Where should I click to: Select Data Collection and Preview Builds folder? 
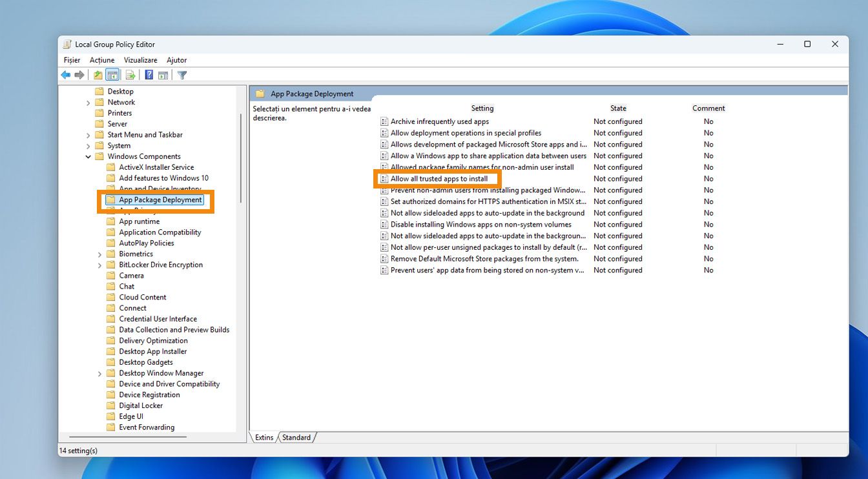(x=174, y=330)
